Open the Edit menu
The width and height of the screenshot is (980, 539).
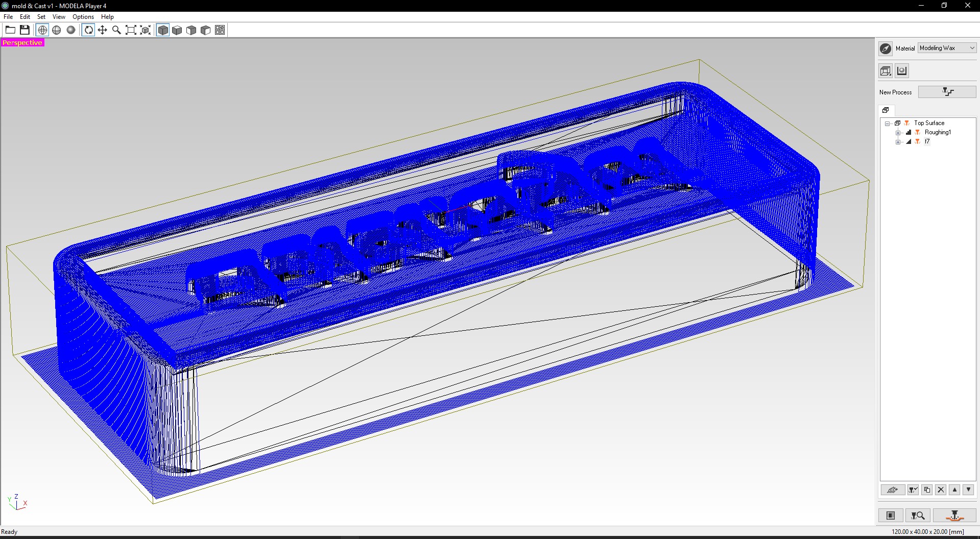point(25,16)
